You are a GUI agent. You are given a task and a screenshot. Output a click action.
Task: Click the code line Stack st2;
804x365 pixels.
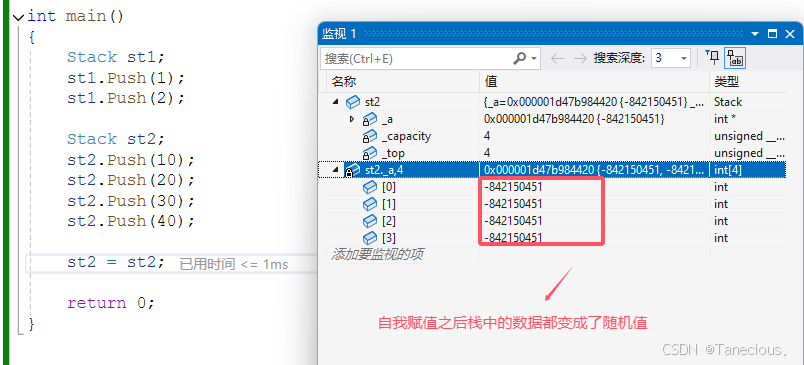[115, 139]
